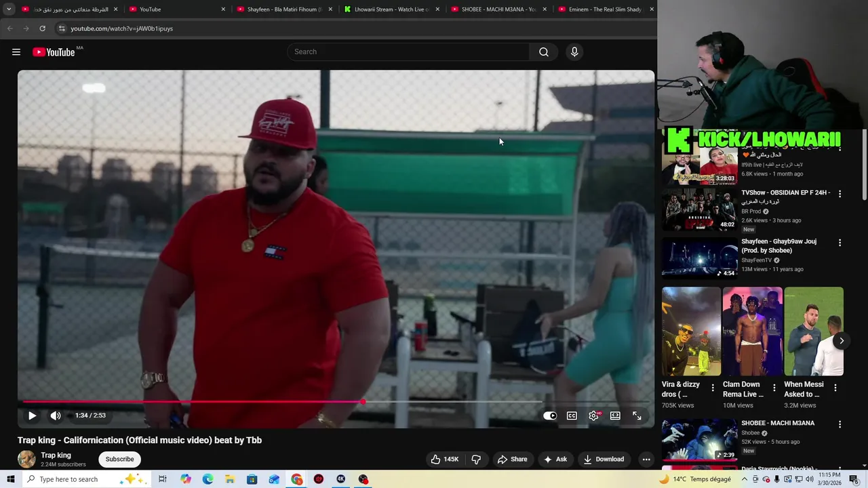The width and height of the screenshot is (868, 488).
Task: Switch to the tab titled YouTube
Action: tap(177, 9)
